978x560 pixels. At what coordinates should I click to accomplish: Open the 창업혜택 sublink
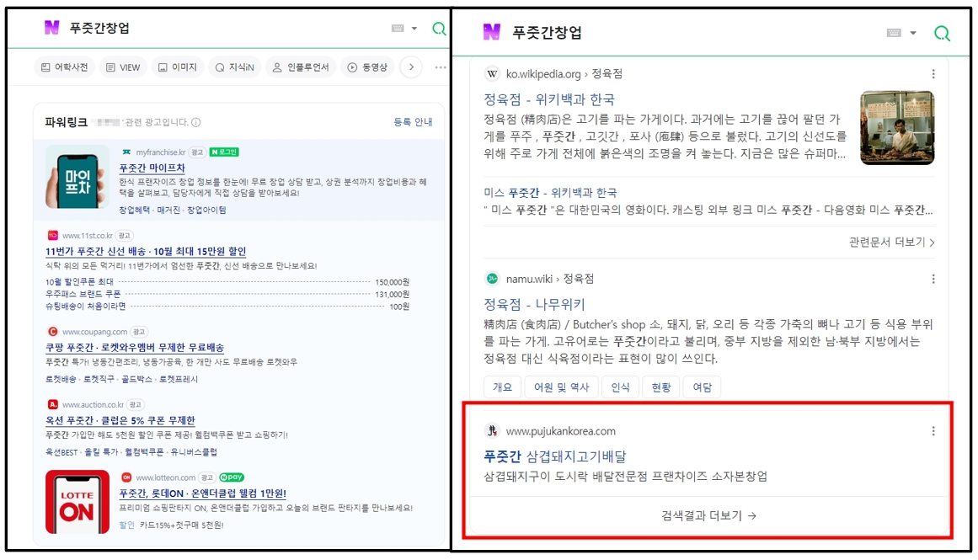[x=134, y=211]
